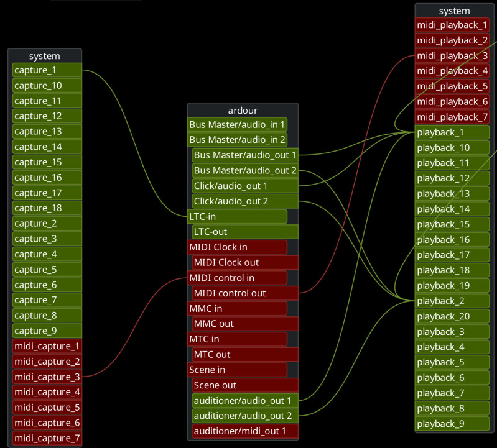
Task: Click Bus Master/audio_out 1 port
Action: click(x=245, y=155)
